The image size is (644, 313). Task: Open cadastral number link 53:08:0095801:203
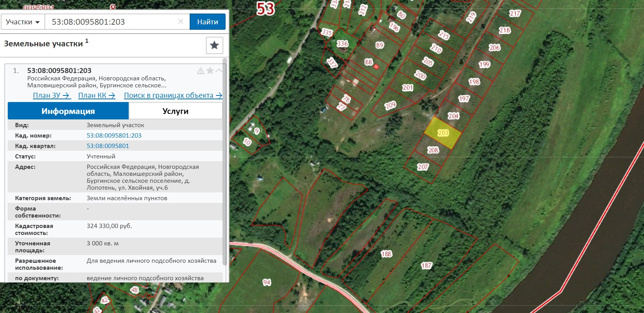pos(114,136)
